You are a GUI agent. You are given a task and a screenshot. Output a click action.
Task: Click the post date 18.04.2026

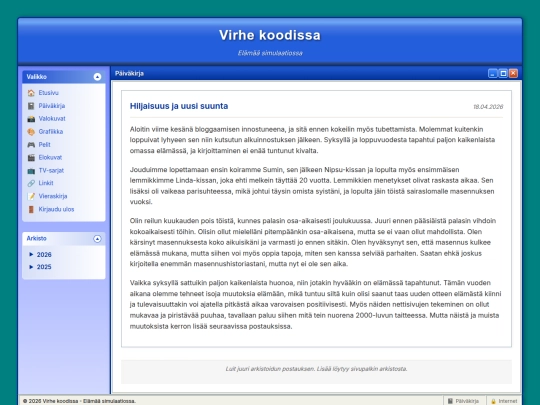(x=488, y=107)
